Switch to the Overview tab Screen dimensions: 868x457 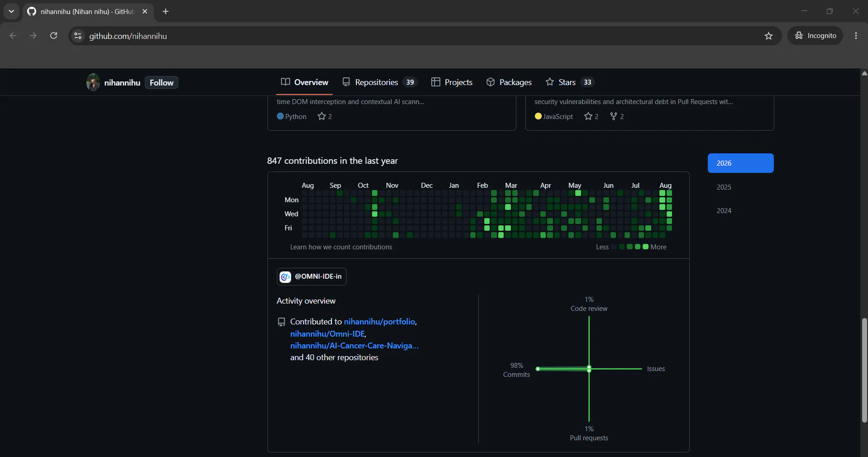pyautogui.click(x=305, y=82)
